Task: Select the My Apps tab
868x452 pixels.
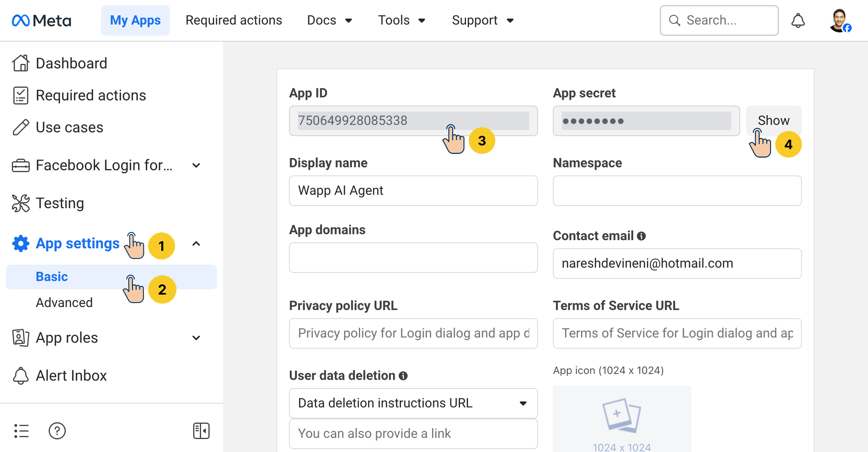Action: (x=135, y=20)
